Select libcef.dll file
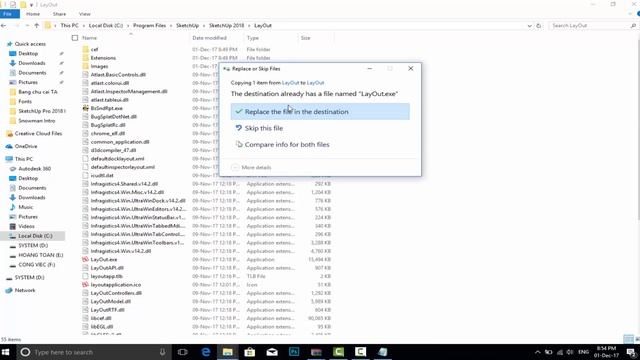The image size is (640, 360). [x=101, y=318]
